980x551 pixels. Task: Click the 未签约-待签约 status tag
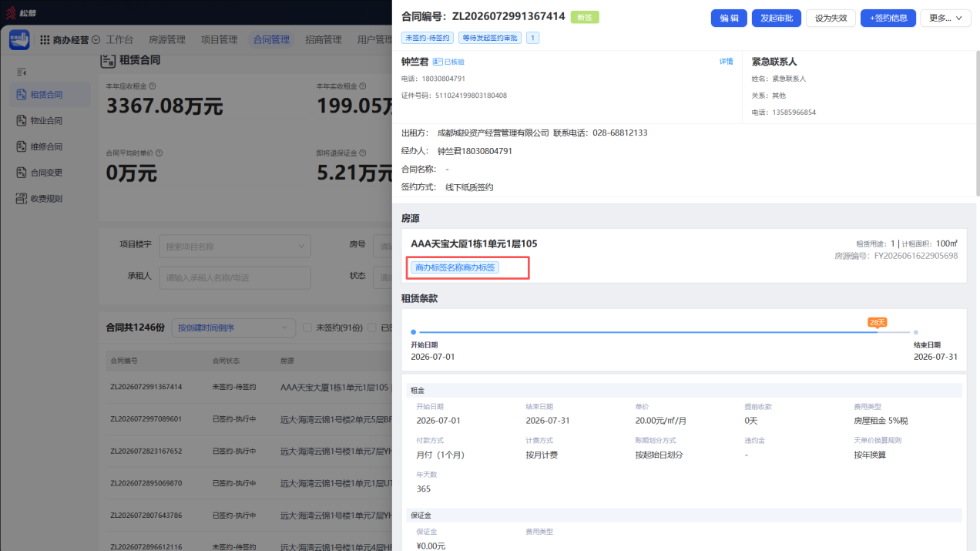(428, 38)
